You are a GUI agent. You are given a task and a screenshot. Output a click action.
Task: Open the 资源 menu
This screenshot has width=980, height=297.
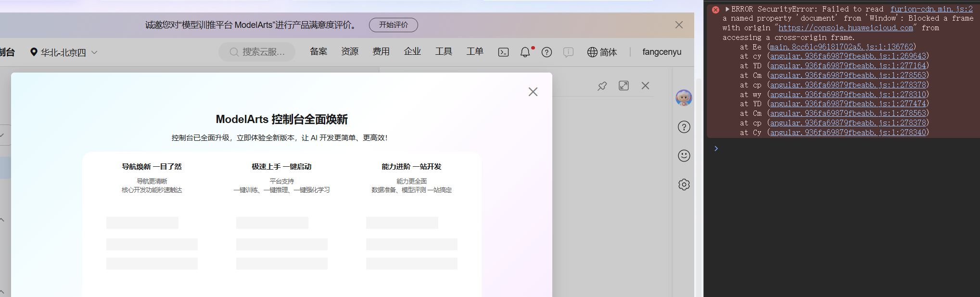tap(350, 51)
